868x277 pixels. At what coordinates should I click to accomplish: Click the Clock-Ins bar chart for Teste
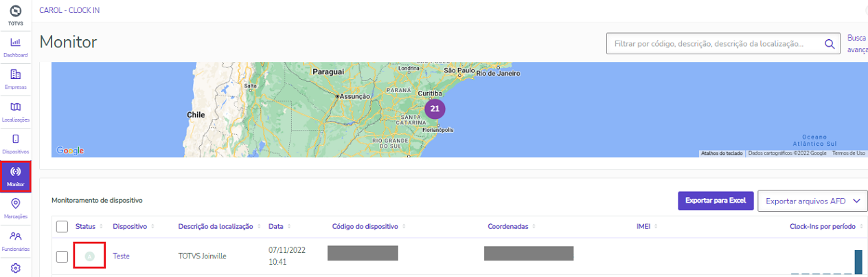pyautogui.click(x=826, y=263)
